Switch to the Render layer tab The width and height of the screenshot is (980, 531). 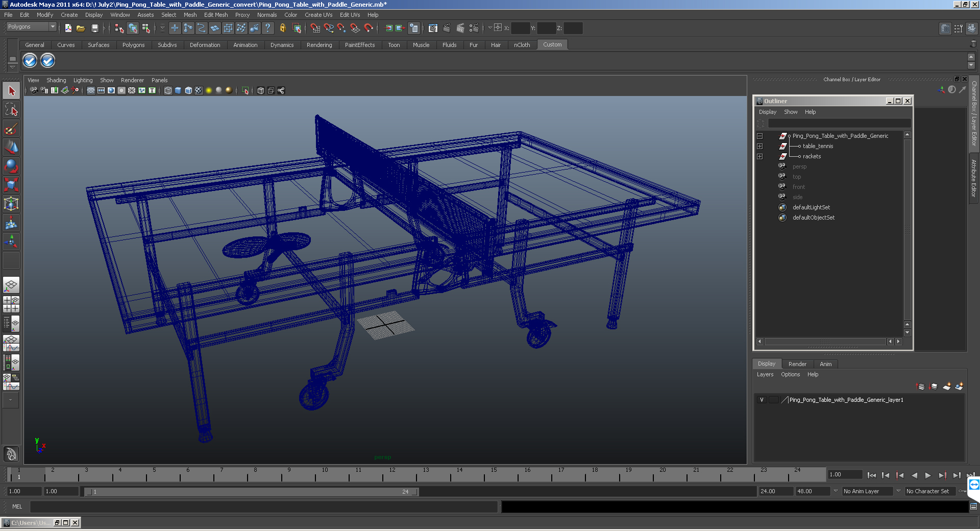[x=797, y=364]
